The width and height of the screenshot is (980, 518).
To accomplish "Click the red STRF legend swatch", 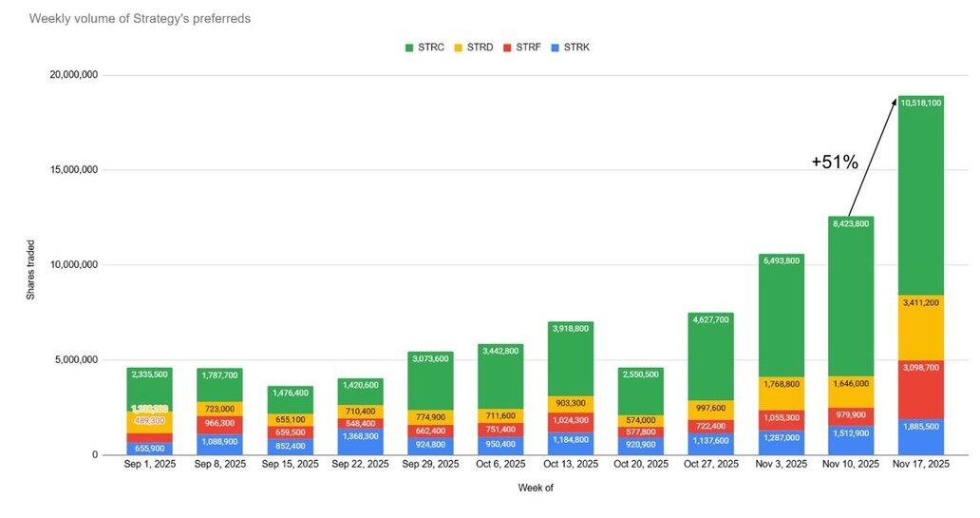I will click(x=506, y=47).
